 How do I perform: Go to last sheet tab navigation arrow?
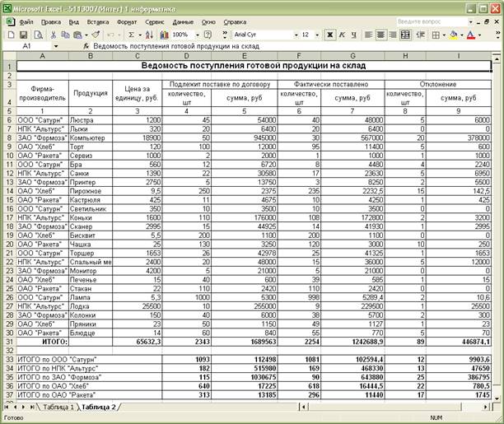(x=31, y=407)
